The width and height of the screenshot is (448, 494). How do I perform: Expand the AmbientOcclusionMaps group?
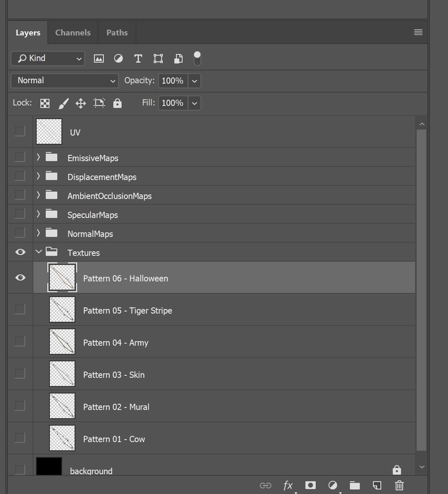click(x=38, y=195)
